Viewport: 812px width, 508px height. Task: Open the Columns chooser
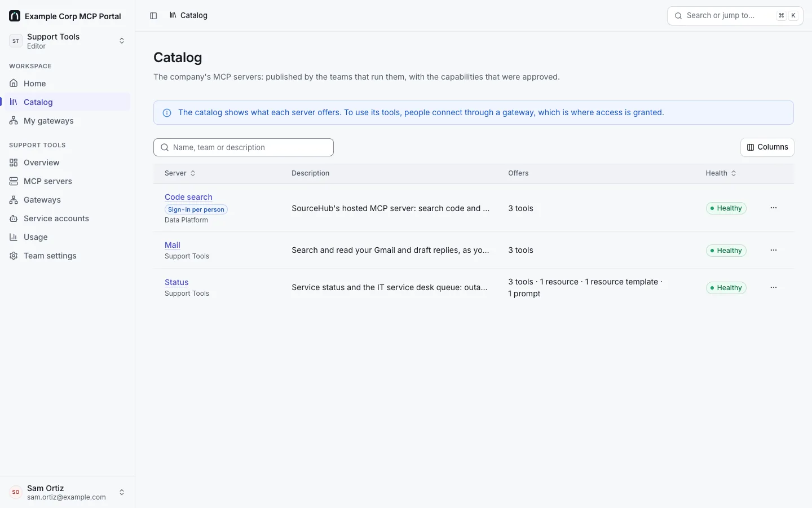pos(767,147)
